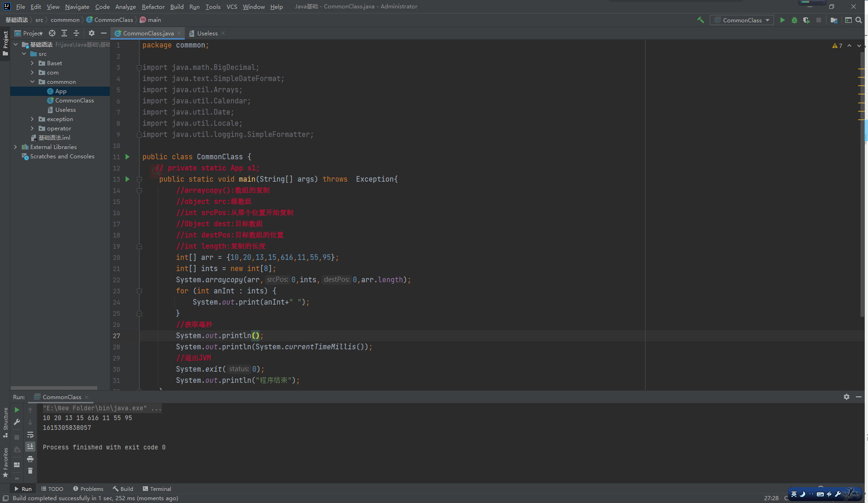Open the Analyze menu
The width and height of the screenshot is (868, 503).
click(x=125, y=7)
